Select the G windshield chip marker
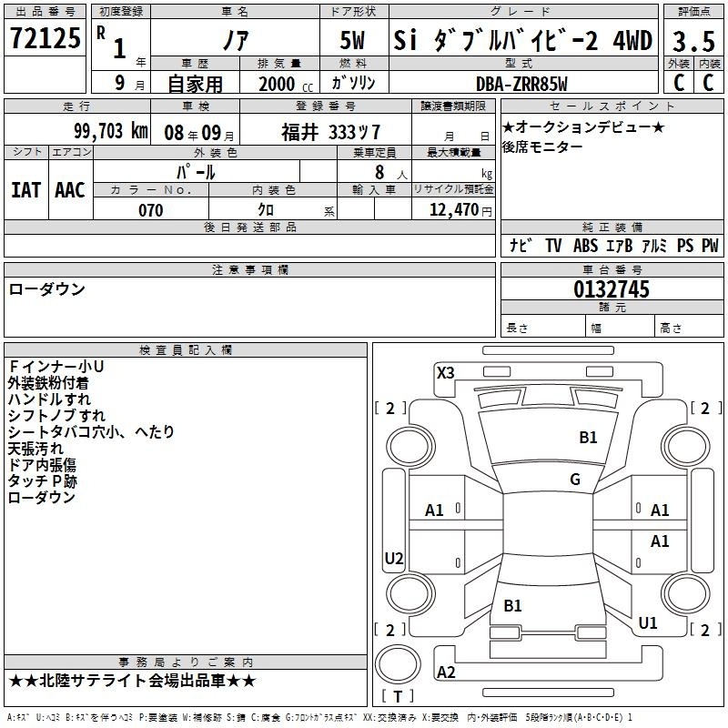Image resolution: width=728 pixels, height=728 pixels. point(575,480)
